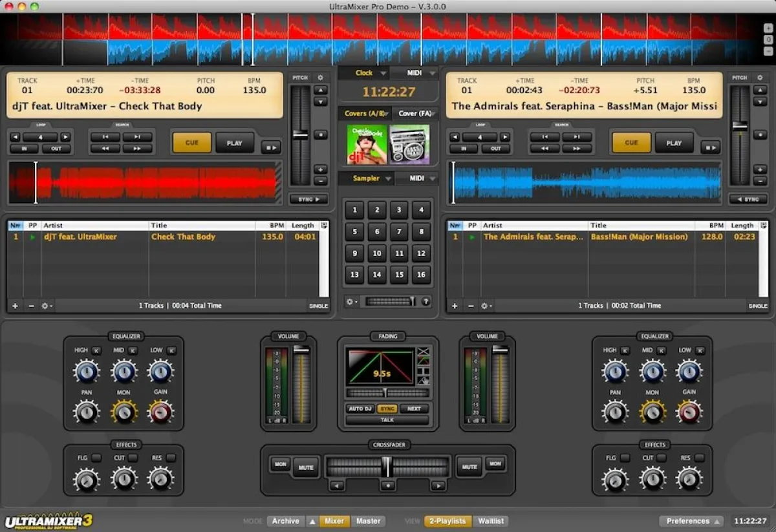Click the add-track plus icon under left playlist
The image size is (776, 532).
[x=15, y=306]
